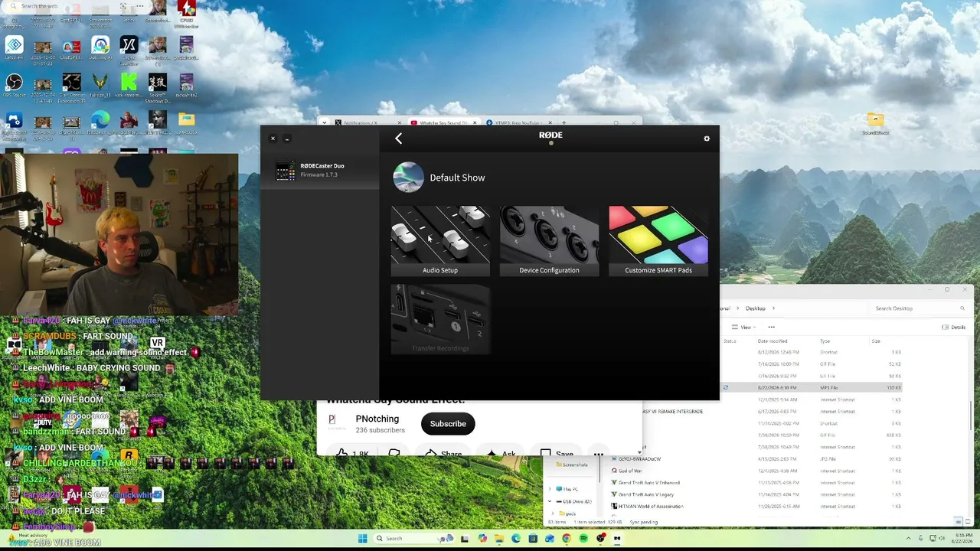Image resolution: width=980 pixels, height=551 pixels.
Task: Select RØDECaster Duo device in sidebar
Action: point(320,170)
